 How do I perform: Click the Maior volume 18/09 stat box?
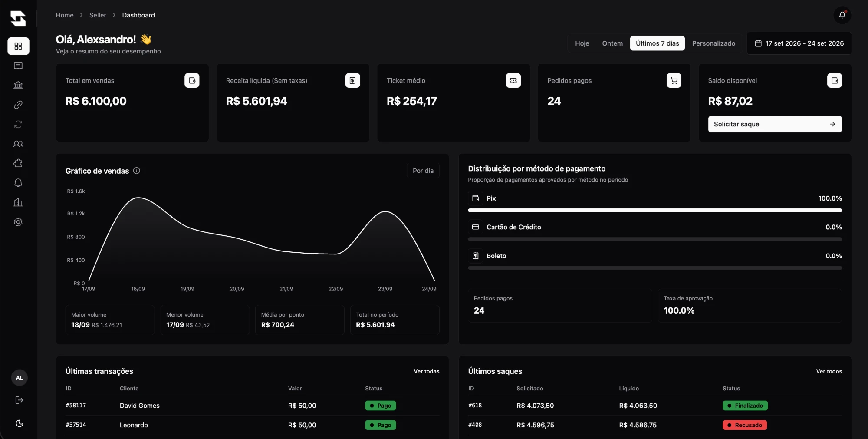(x=110, y=320)
